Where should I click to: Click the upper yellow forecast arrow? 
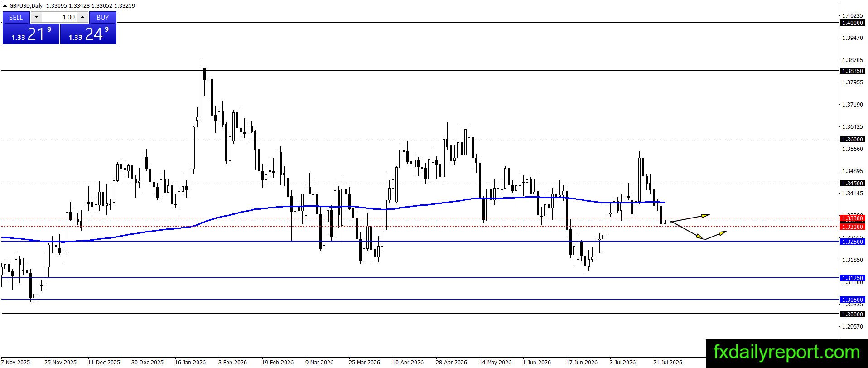tap(690, 218)
